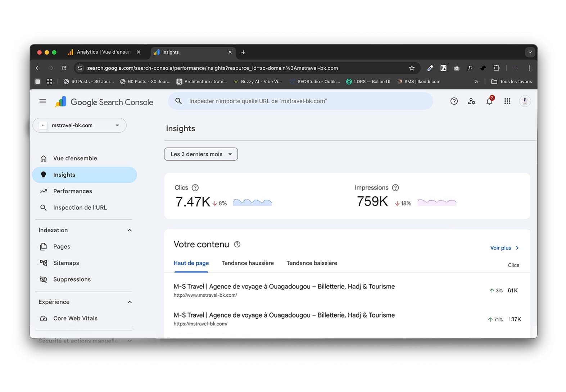Open users and permissions settings icon
The image size is (566, 392).
coord(472,101)
